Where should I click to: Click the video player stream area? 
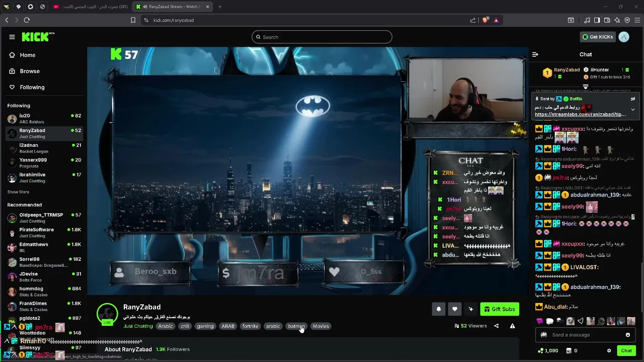[x=308, y=171]
